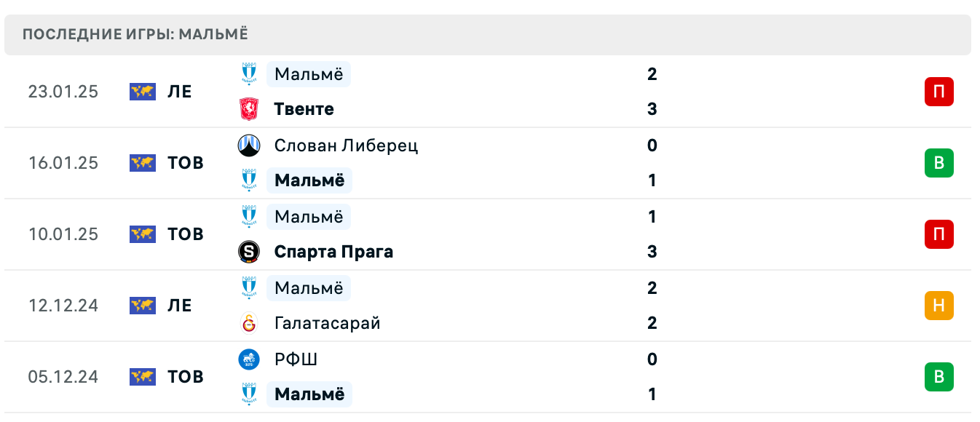Open the Sparta Praha club crest
Viewport: 980px width, 422px height.
click(x=249, y=251)
